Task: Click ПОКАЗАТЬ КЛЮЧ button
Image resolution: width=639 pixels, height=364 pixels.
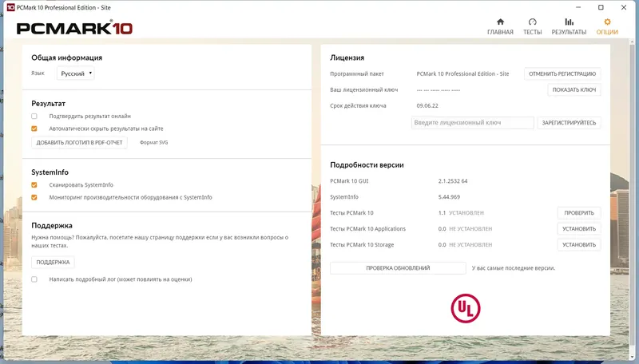Action: (574, 89)
